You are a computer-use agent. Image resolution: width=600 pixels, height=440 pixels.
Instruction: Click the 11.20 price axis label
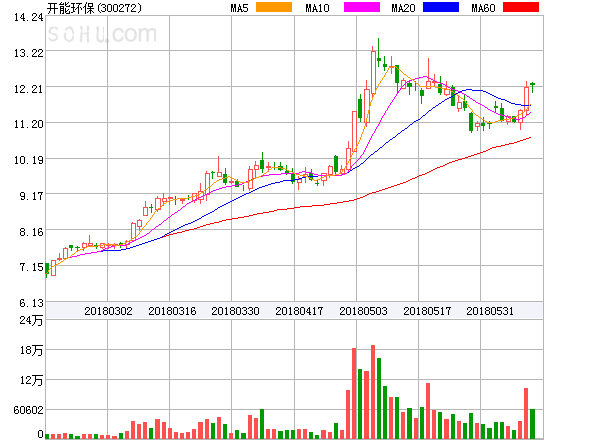tap(29, 124)
